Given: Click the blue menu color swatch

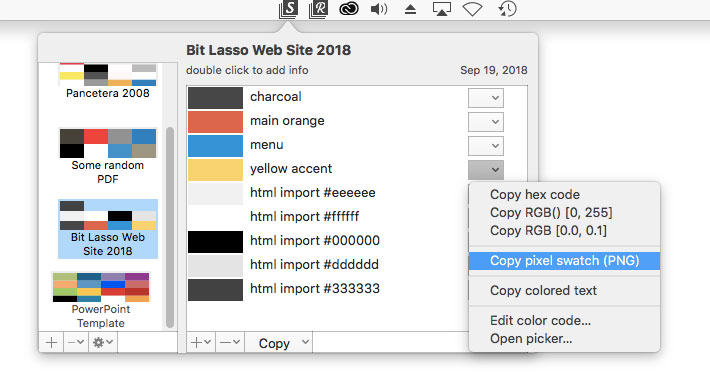Looking at the screenshot, I should (216, 146).
